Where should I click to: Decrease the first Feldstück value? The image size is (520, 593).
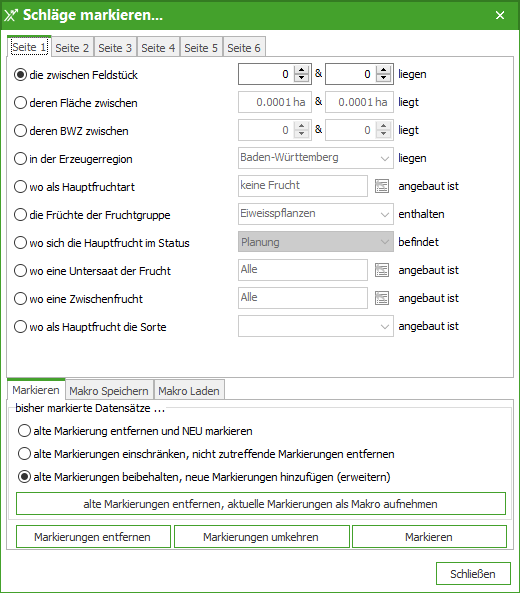301,78
